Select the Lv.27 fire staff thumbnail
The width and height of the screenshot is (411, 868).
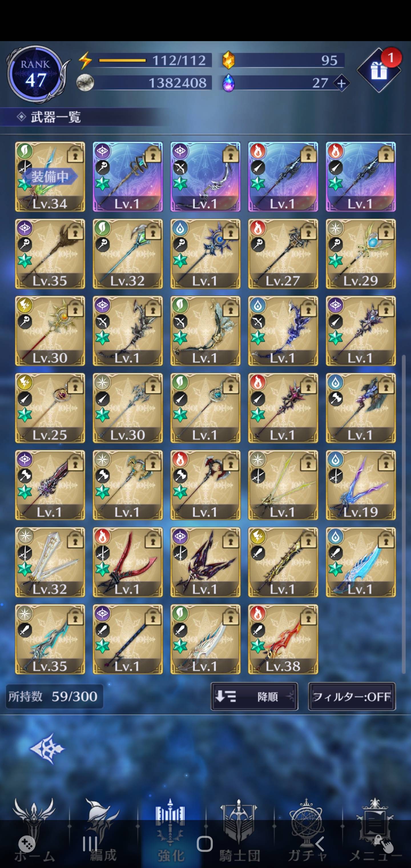click(x=283, y=254)
